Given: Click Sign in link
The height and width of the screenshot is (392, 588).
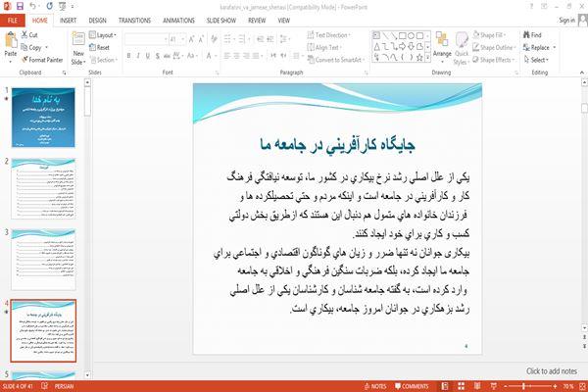Looking at the screenshot, I should click(x=566, y=21).
